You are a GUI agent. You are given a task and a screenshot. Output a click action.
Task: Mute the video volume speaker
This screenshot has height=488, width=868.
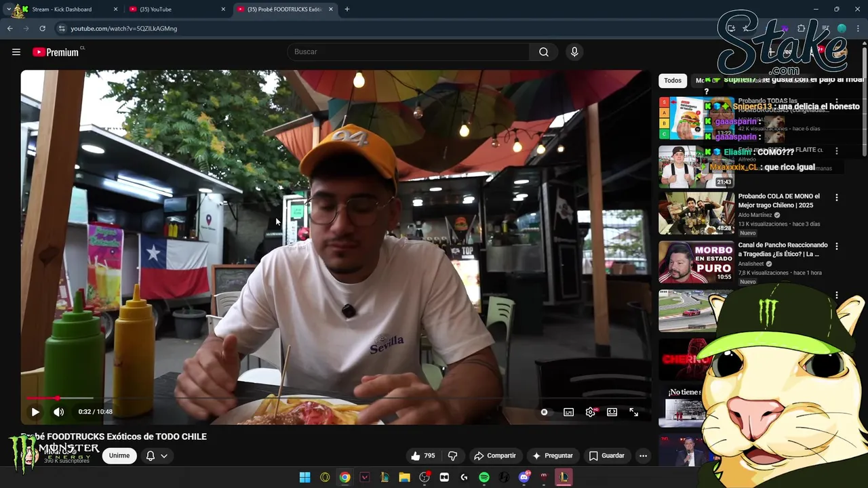point(59,411)
